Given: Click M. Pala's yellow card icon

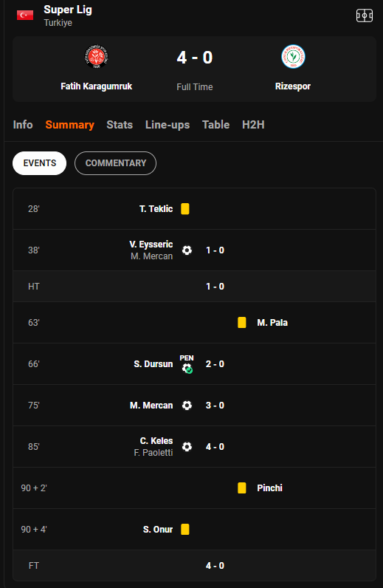Looking at the screenshot, I should 242,323.
